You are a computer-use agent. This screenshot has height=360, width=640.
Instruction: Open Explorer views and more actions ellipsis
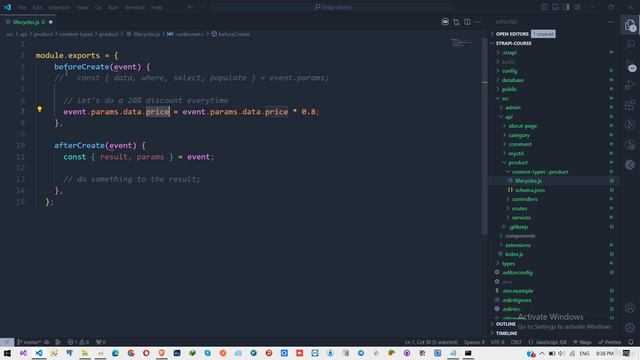point(611,22)
